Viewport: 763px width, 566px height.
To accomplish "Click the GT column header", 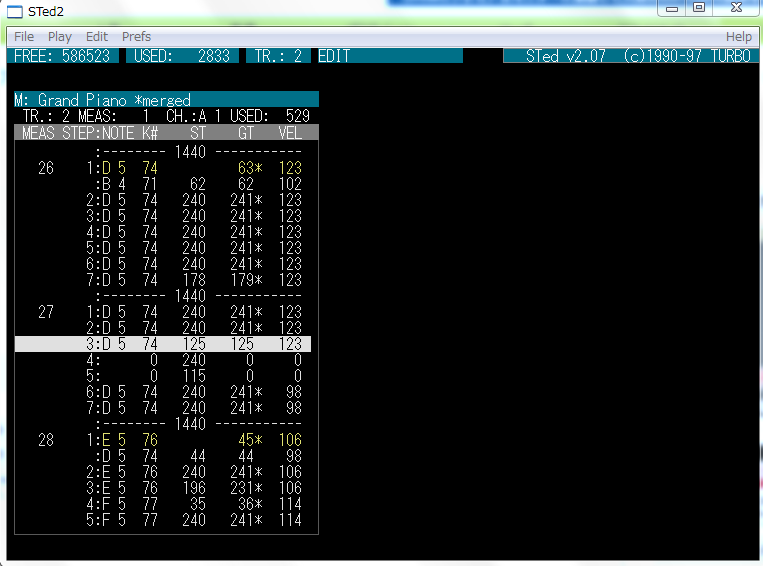I will point(244,132).
